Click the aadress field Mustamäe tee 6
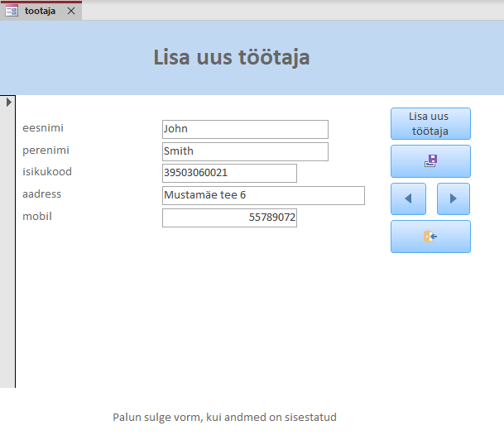The image size is (504, 435). pyautogui.click(x=263, y=195)
